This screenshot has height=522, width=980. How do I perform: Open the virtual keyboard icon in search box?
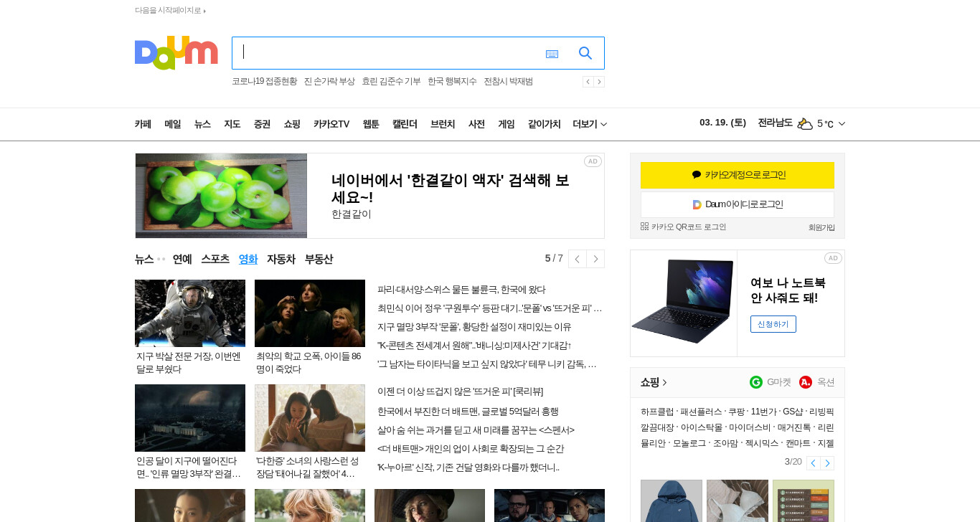point(552,54)
